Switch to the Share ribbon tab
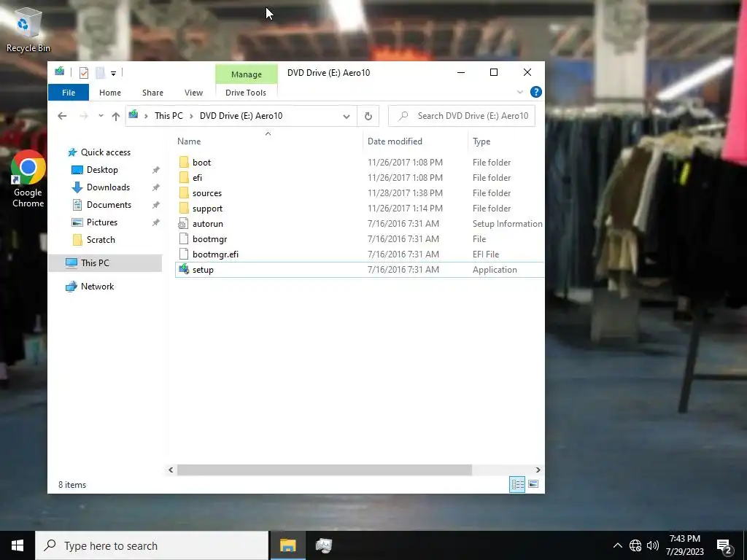Viewport: 747px width, 560px height. 152,93
